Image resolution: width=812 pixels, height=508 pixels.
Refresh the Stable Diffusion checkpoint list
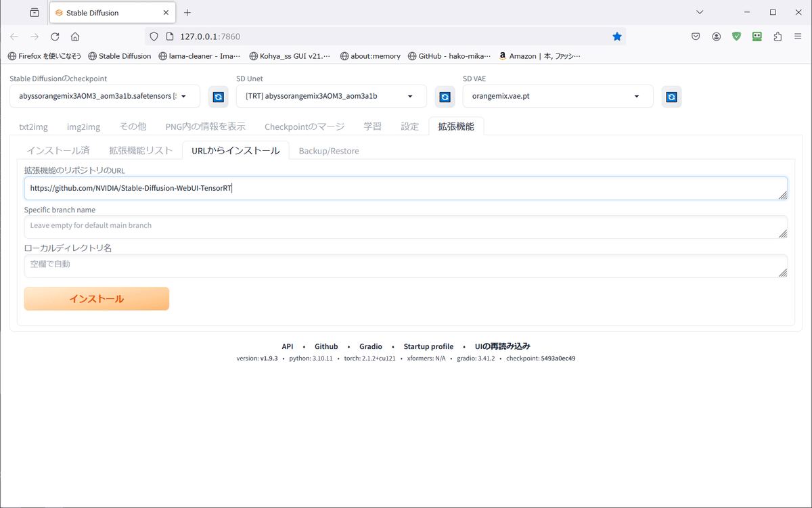click(x=218, y=97)
